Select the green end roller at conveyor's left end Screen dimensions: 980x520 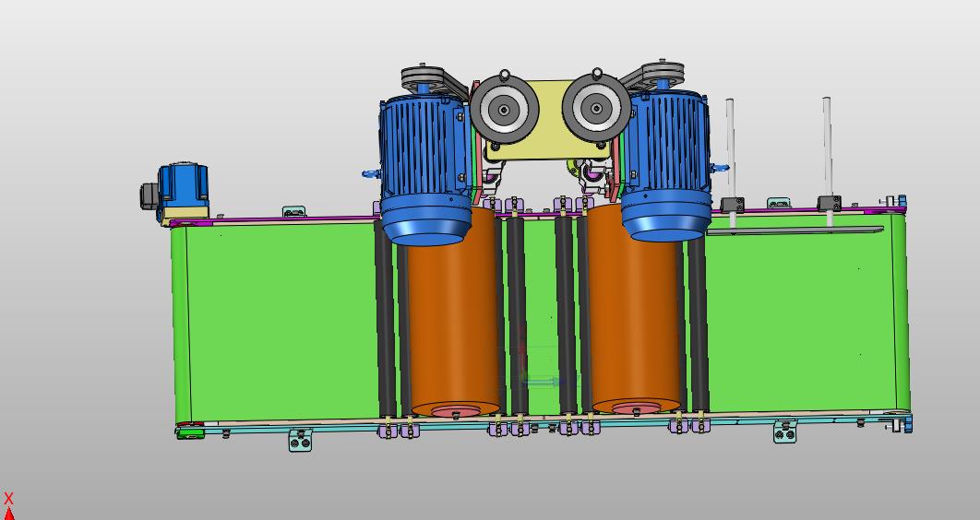tap(181, 325)
